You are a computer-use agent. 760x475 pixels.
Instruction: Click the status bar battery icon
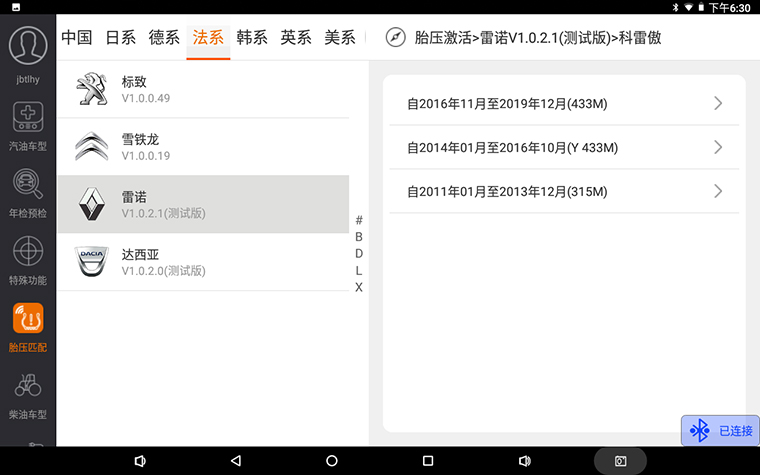pyautogui.click(x=701, y=7)
